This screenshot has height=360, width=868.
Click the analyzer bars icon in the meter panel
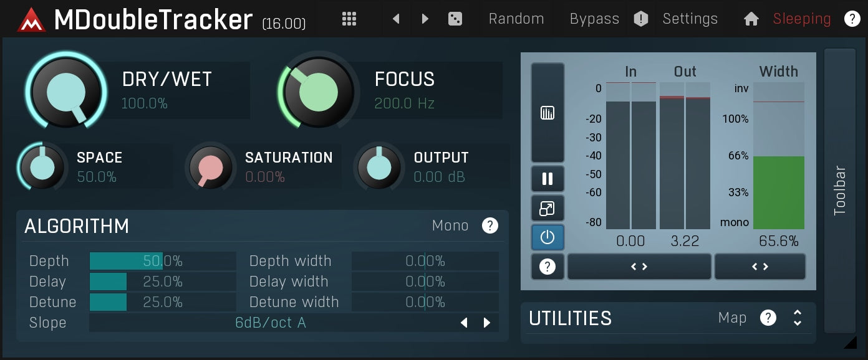[547, 113]
